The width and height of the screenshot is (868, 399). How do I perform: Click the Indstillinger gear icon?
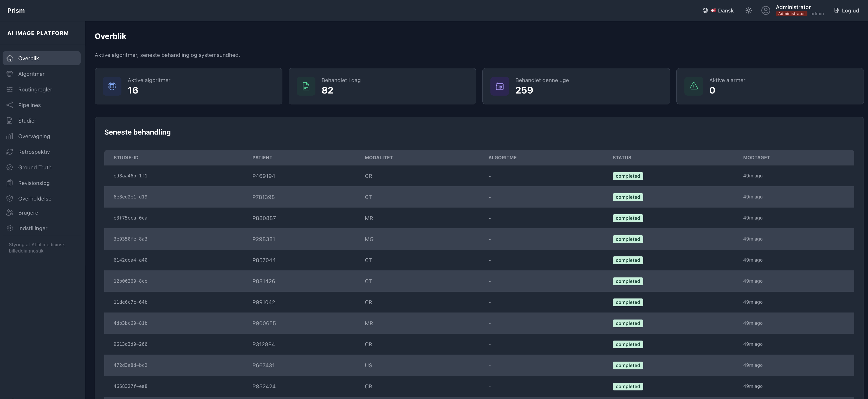(x=9, y=228)
